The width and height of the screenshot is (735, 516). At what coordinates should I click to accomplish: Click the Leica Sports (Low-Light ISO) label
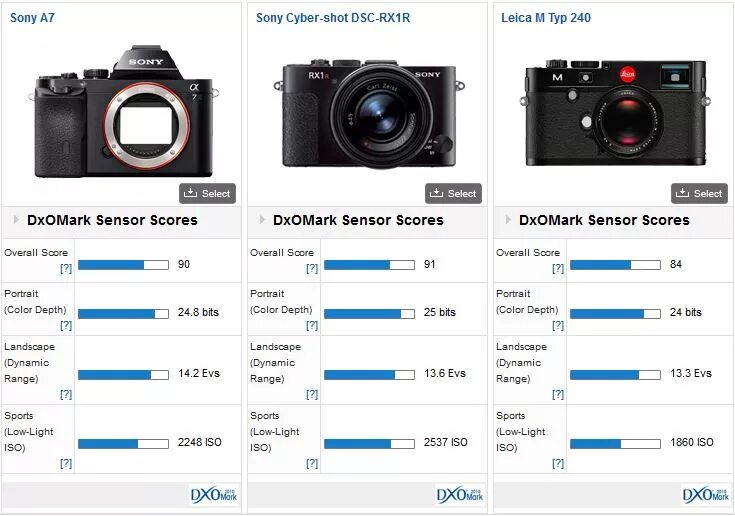coord(521,432)
